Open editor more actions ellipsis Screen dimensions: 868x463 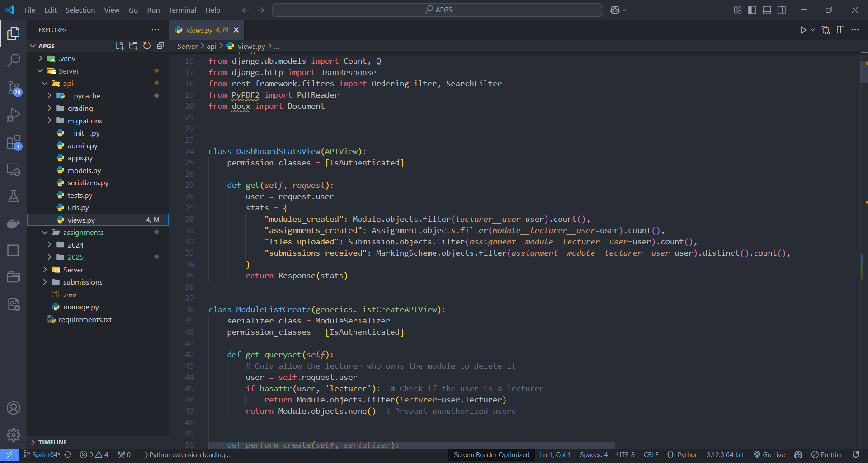point(855,30)
